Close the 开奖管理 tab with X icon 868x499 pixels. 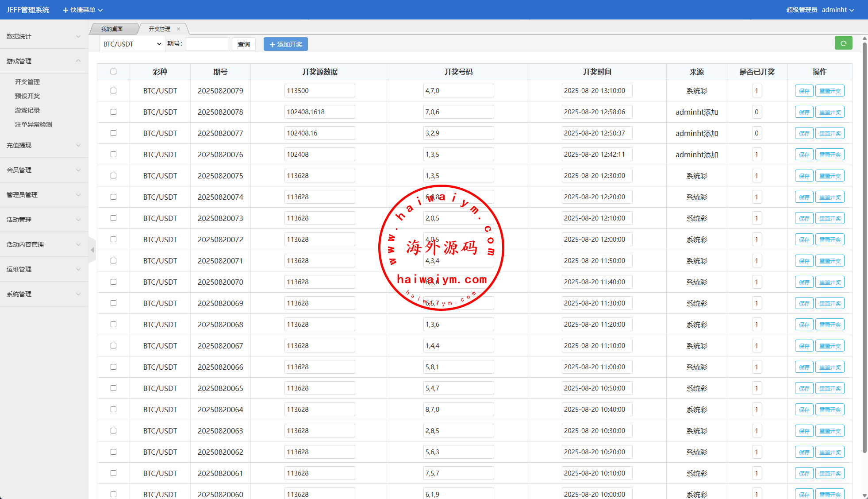coord(179,29)
